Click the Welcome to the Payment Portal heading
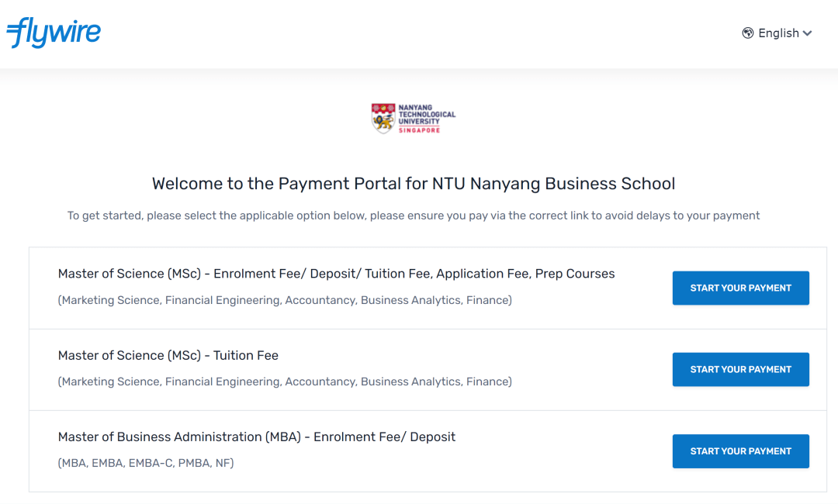Image resolution: width=838 pixels, height=504 pixels. point(413,184)
